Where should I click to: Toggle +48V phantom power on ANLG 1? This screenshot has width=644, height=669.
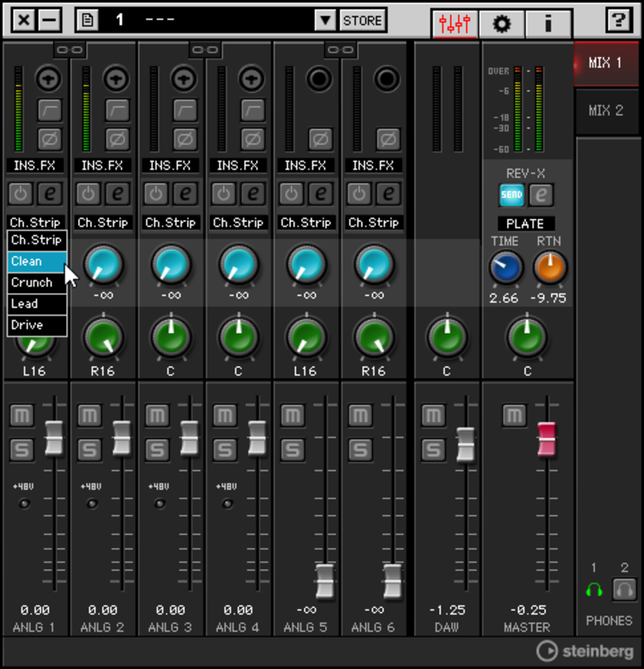[x=24, y=504]
